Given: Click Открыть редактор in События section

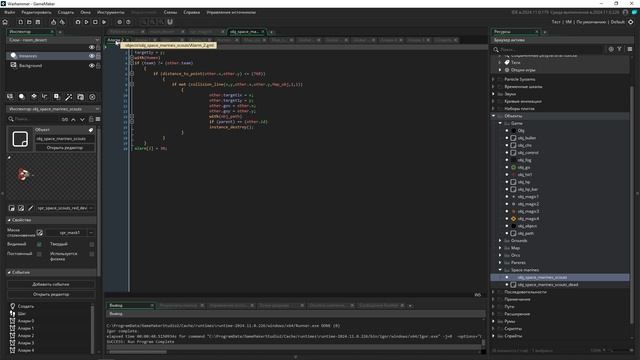Looking at the screenshot, I should (51, 294).
